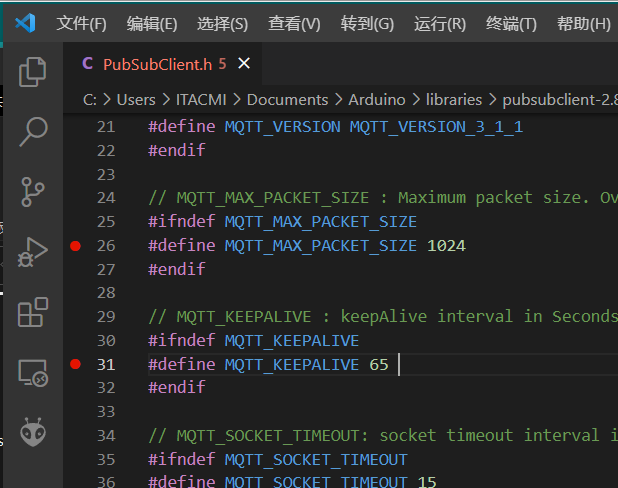Open the 终端(T) menu
The width and height of the screenshot is (618, 488).
click(x=511, y=23)
